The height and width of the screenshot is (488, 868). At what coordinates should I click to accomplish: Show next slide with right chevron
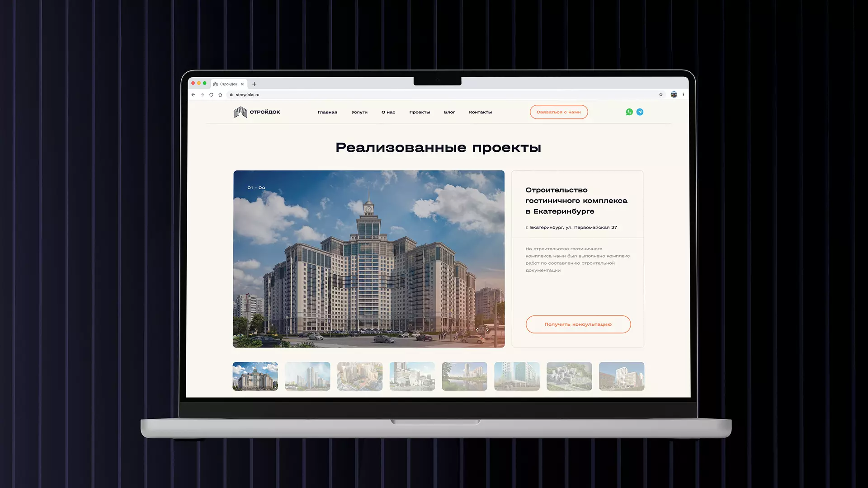click(x=487, y=330)
